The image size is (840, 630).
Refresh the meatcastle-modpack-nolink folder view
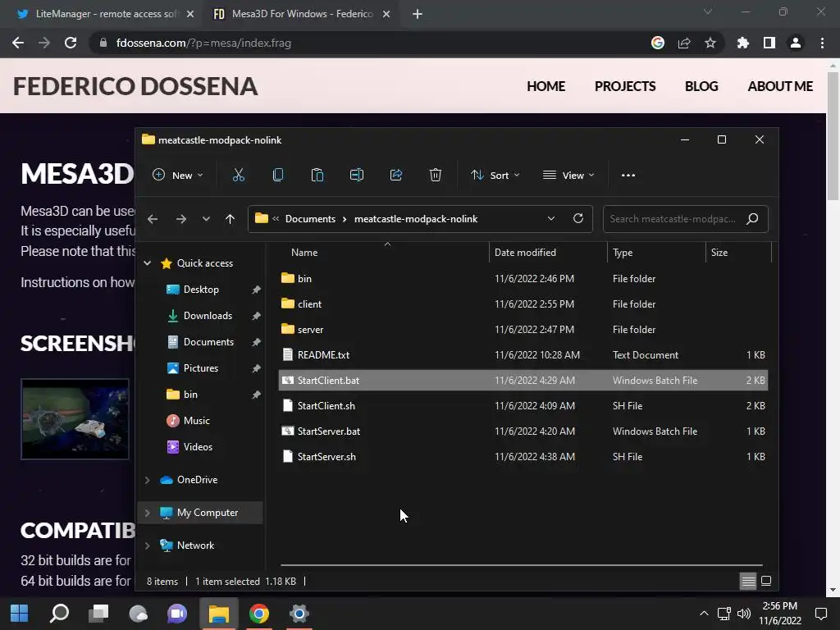(x=578, y=218)
